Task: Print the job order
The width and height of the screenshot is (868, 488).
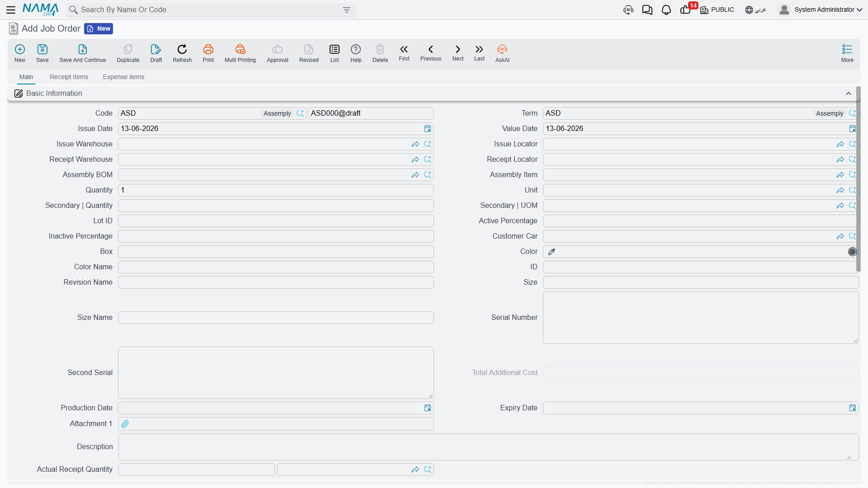Action: click(x=208, y=53)
